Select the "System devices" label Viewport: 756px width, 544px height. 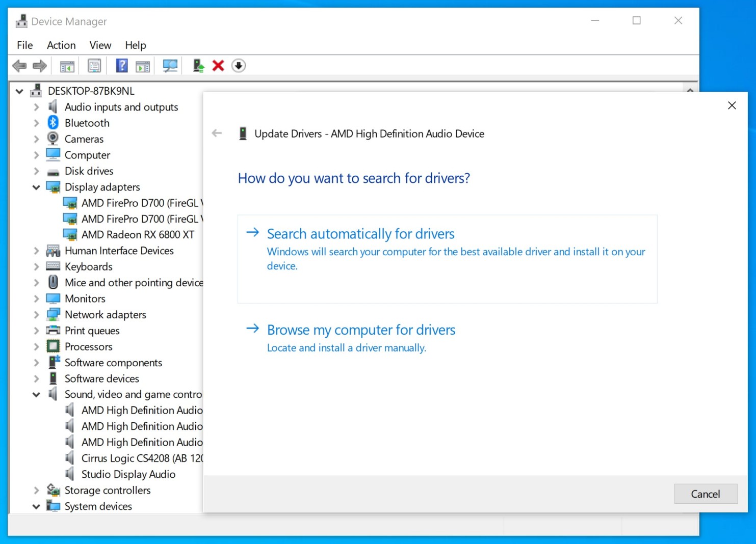point(98,506)
